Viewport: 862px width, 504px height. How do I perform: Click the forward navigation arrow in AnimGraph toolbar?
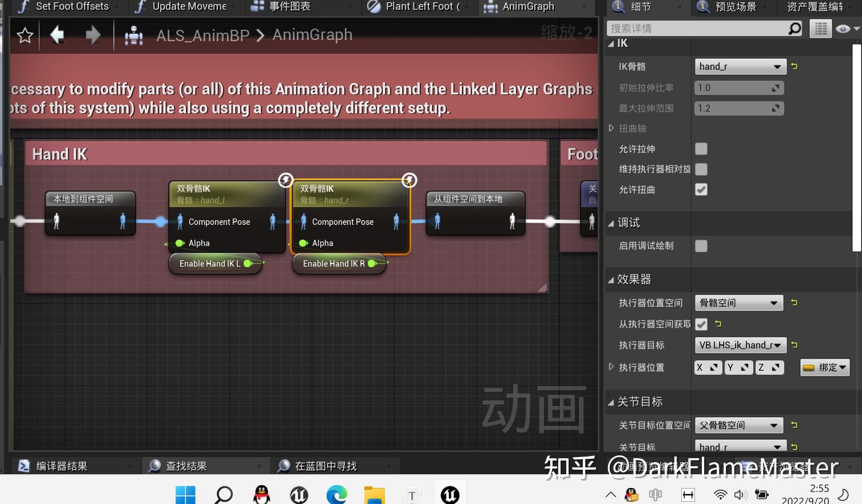tap(92, 35)
